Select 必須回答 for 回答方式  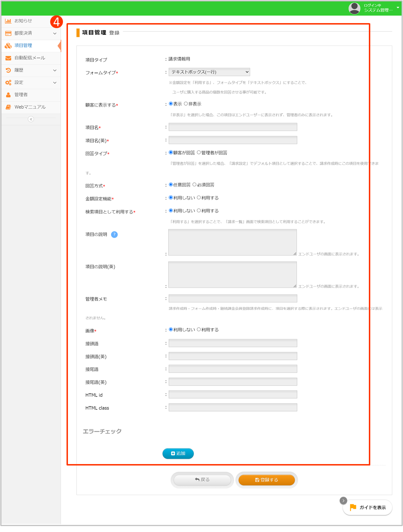(x=194, y=185)
